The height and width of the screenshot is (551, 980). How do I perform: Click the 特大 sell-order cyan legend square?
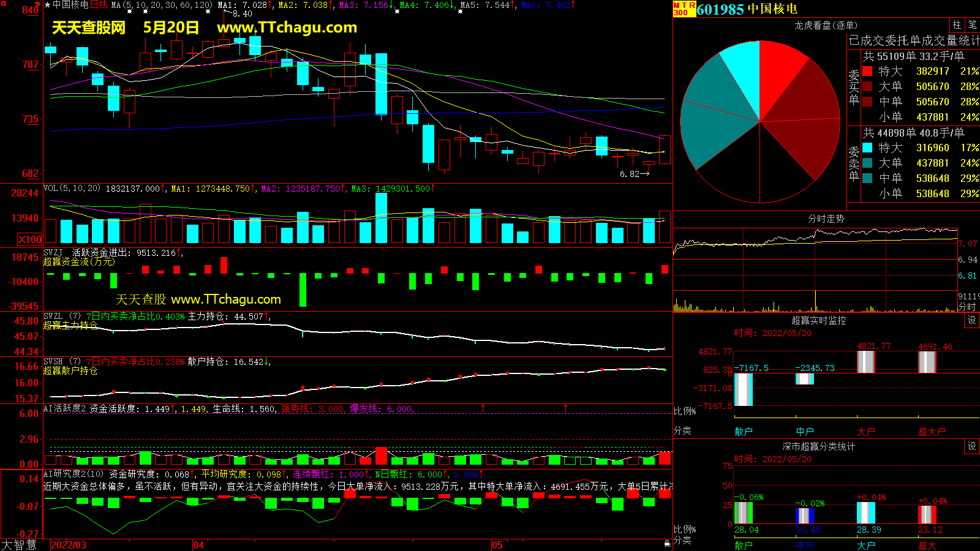point(867,148)
